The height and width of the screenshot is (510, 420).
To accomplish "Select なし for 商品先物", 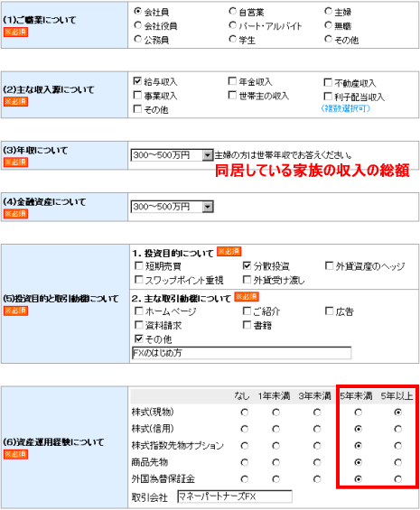I will click(x=245, y=462).
